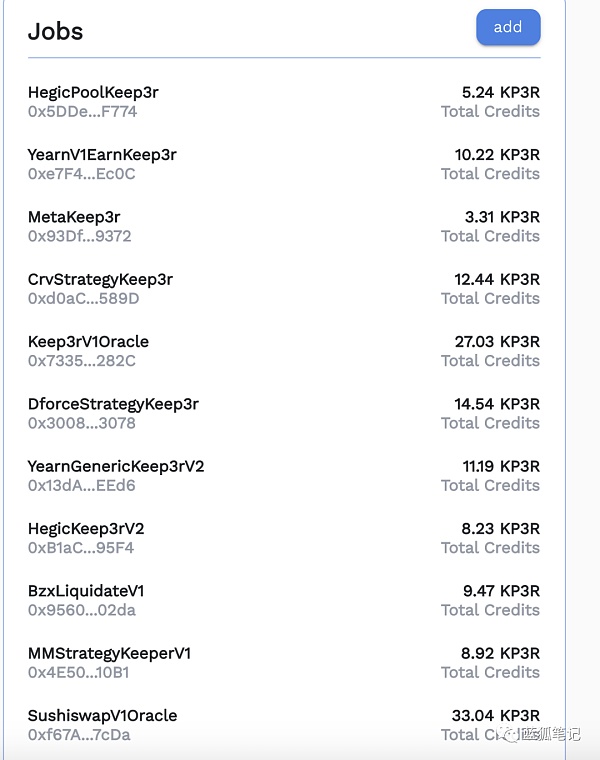600x760 pixels.
Task: Click the address 0xf67A...7cDa
Action: (79, 735)
